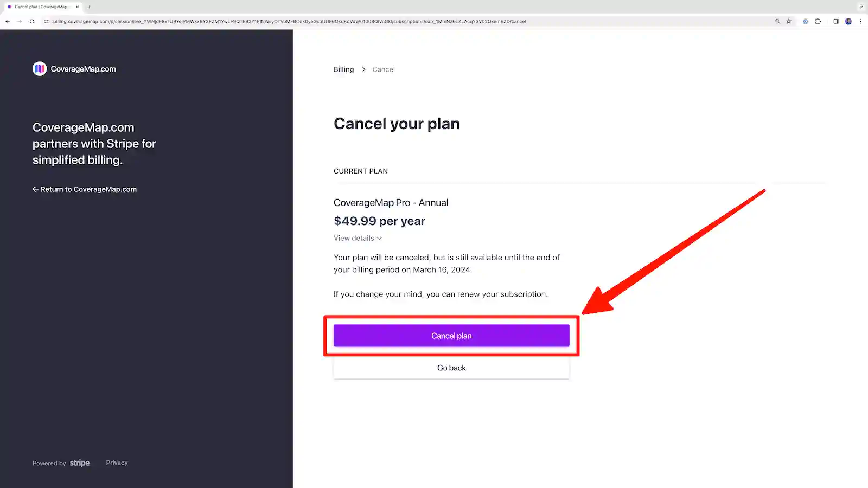Screen dimensions: 868x488
Task: Click the site information icon in address bar
Action: click(x=46, y=21)
